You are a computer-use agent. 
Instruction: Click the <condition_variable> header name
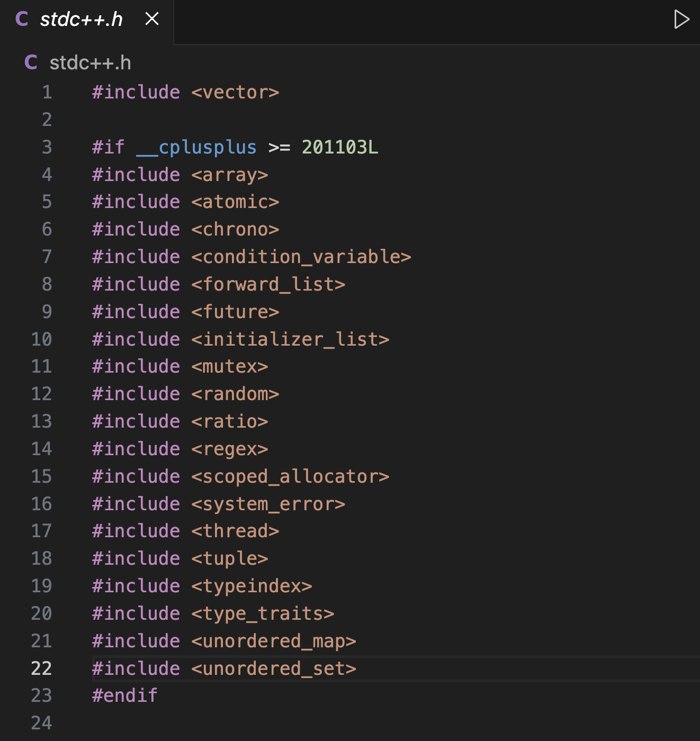point(301,257)
